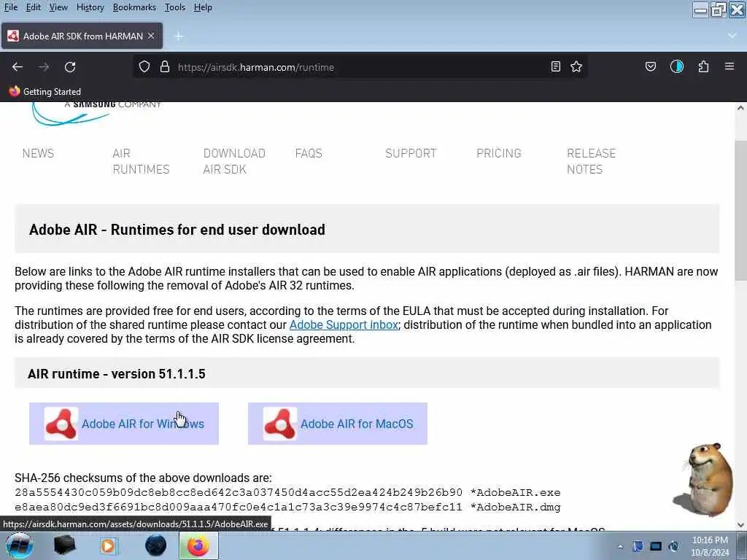
Task: Open DOWNLOAD AIR SDK nav link
Action: (x=234, y=161)
